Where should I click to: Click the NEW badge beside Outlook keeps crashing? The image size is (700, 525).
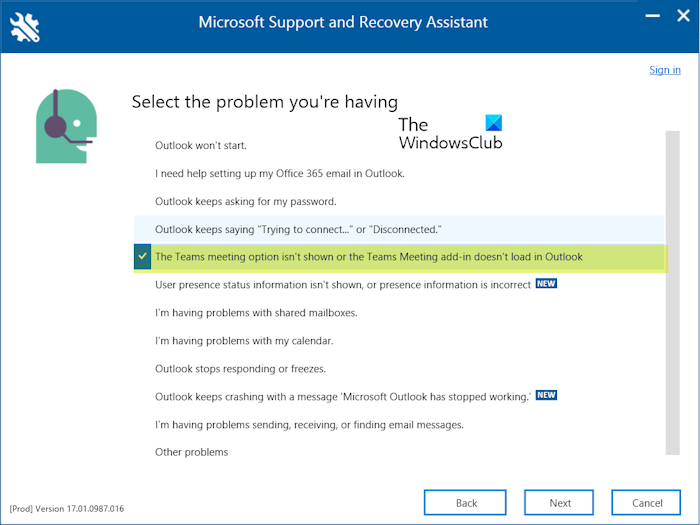(x=546, y=396)
